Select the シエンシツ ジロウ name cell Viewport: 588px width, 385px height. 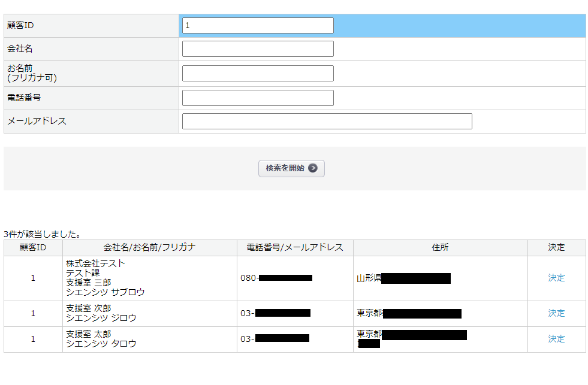pos(101,318)
